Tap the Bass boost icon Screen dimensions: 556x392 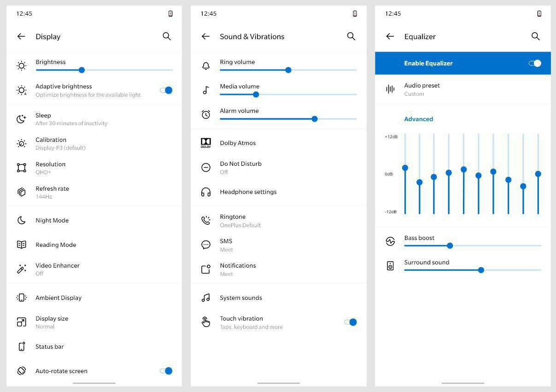coord(390,241)
